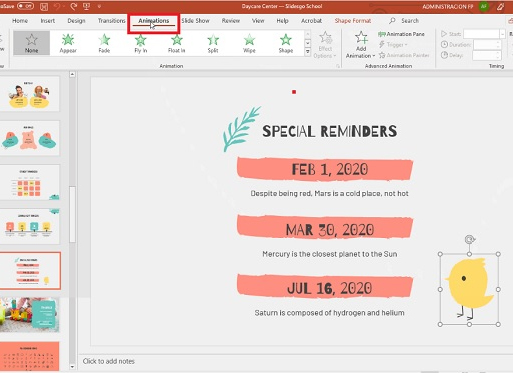Apply the Appear animation effect
513x373 pixels.
pyautogui.click(x=68, y=43)
